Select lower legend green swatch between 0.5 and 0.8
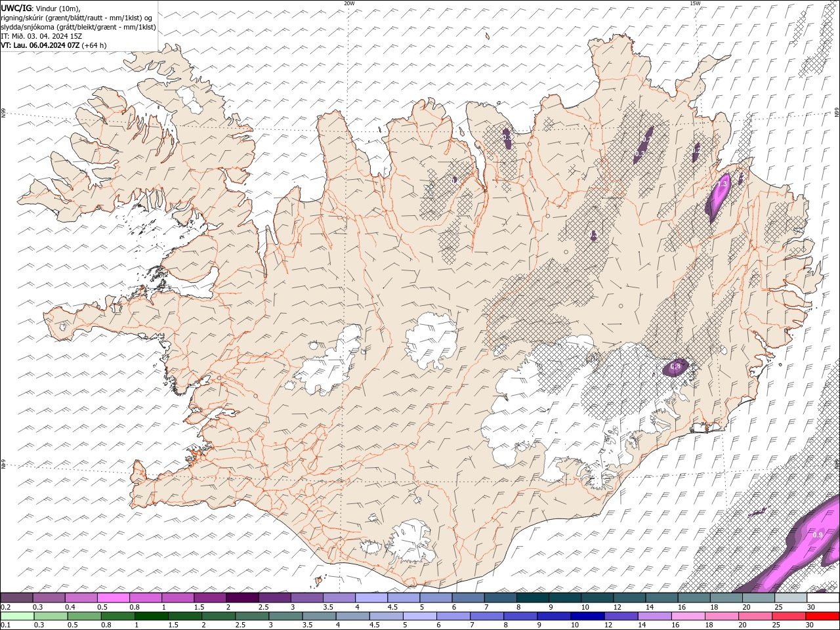This screenshot has width=840, height=630. coord(84,616)
